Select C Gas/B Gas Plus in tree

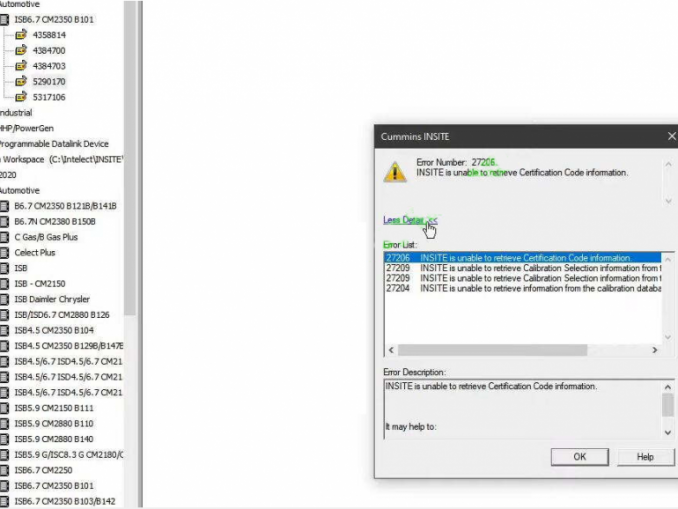[46, 237]
